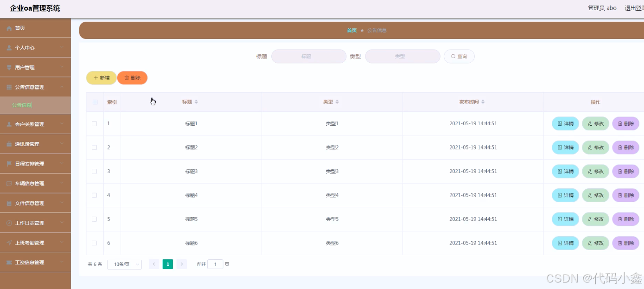The height and width of the screenshot is (289, 644).
Task: Check the checkbox for row 标题1
Action: coord(95,123)
